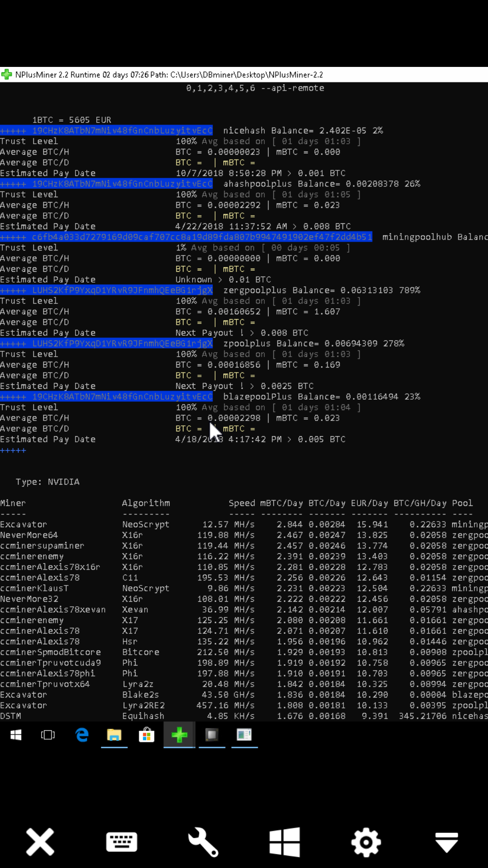488x868 pixels.
Task: Click the mBTC/Day column header
Action: pyautogui.click(x=282, y=503)
